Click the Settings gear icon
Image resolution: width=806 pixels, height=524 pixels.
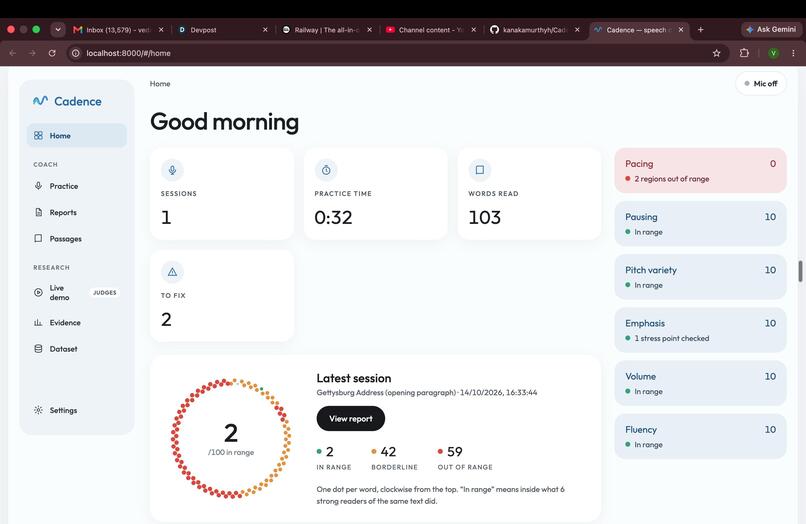39,410
